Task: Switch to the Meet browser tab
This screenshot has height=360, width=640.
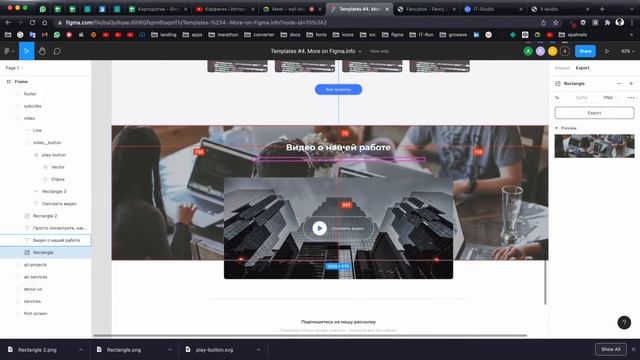Action: pyautogui.click(x=292, y=9)
